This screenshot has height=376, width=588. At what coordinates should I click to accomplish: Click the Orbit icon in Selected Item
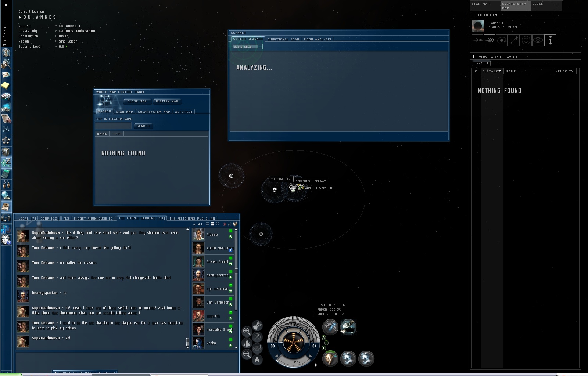click(x=502, y=40)
